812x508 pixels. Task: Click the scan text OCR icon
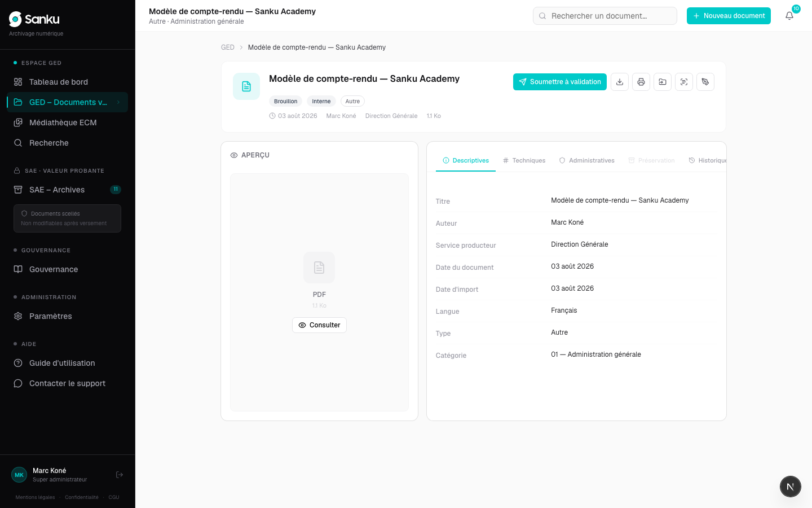click(684, 82)
